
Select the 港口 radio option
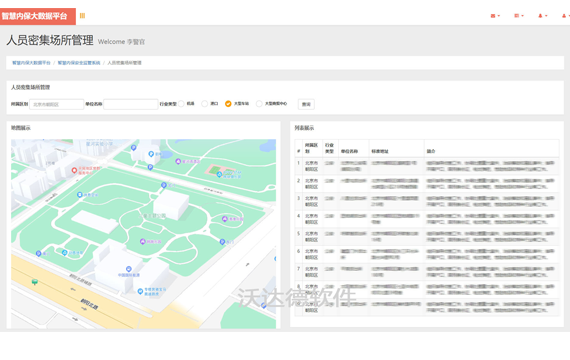tap(205, 104)
